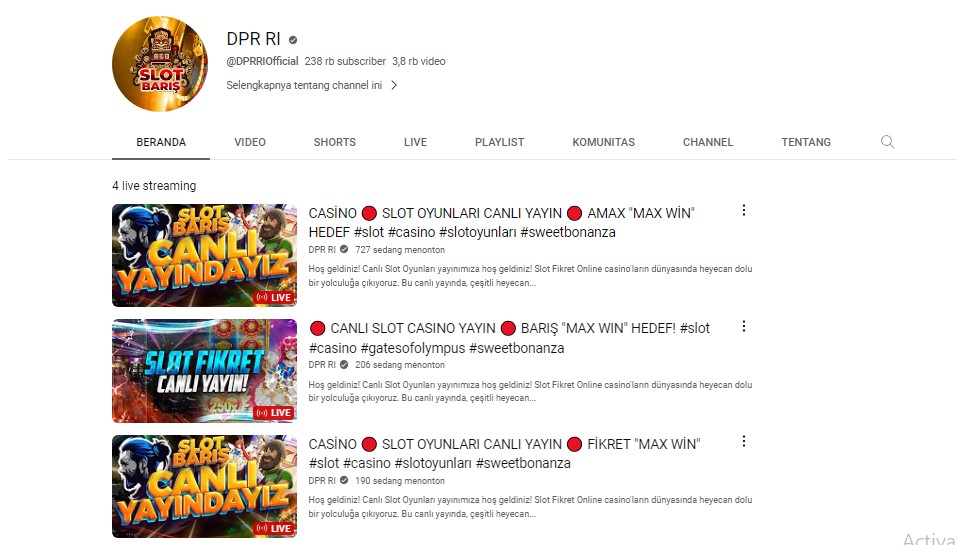This screenshot has height=545, width=957.
Task: Open the FİKRET "MAX WİN" stream title
Action: (x=504, y=453)
